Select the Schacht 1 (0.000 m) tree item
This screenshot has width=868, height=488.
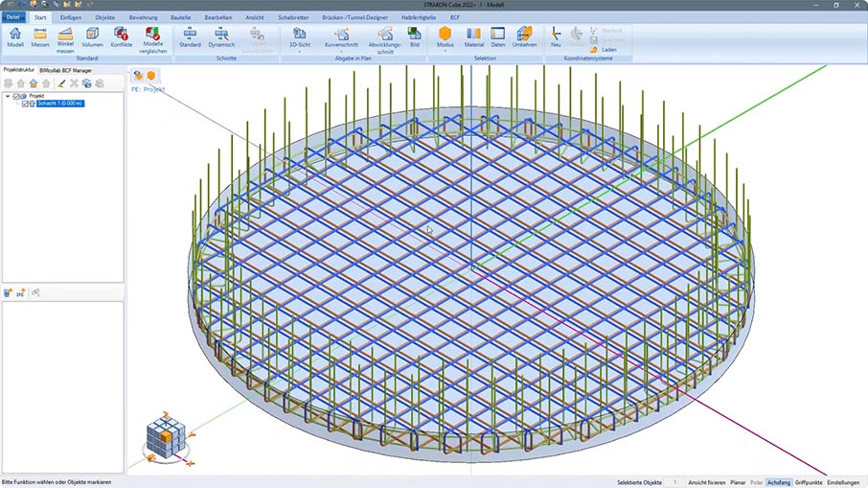[x=59, y=104]
